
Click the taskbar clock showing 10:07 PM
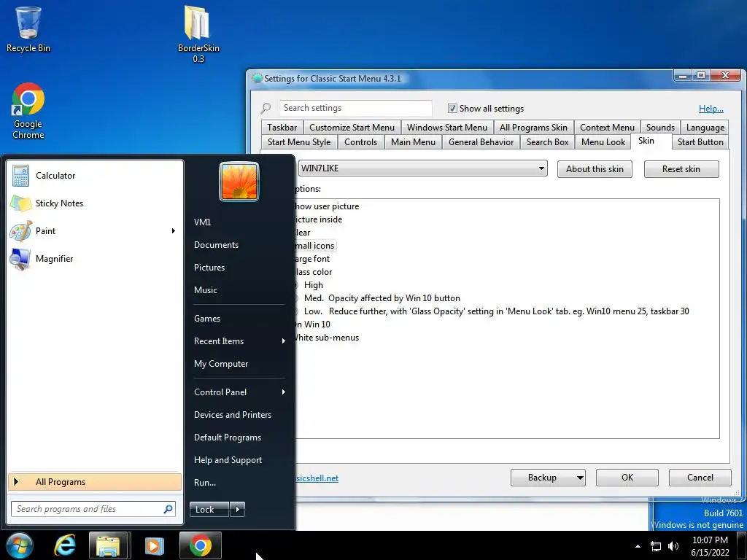click(710, 546)
